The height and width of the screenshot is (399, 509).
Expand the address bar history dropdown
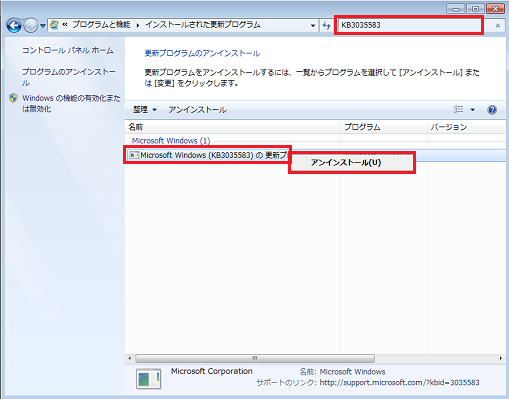click(x=313, y=25)
